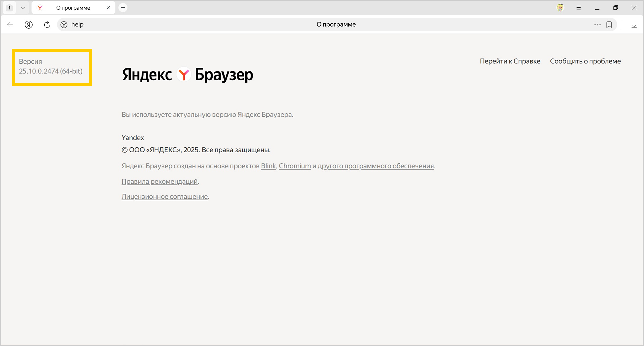
Task: Open the three-dots page menu in address bar
Action: tap(597, 25)
